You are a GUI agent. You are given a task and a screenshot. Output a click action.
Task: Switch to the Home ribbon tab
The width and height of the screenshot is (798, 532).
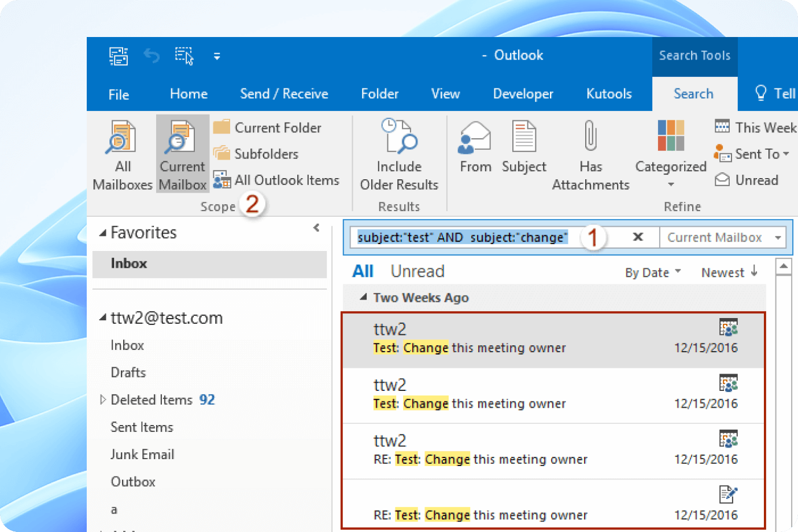click(x=189, y=94)
